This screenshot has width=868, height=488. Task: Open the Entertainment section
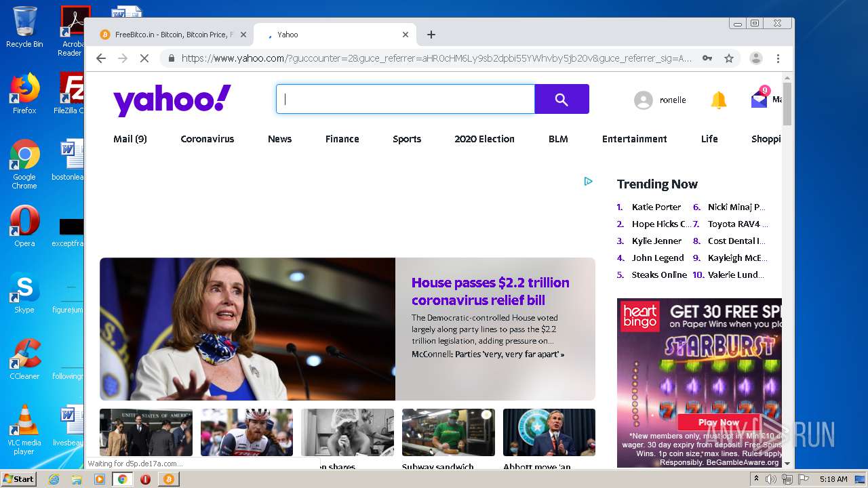click(x=635, y=139)
